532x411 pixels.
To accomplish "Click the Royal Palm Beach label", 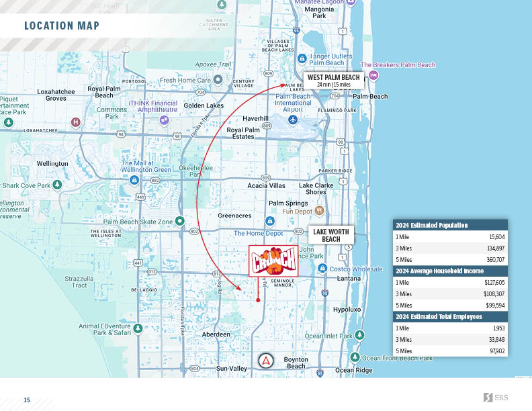I will [x=104, y=92].
